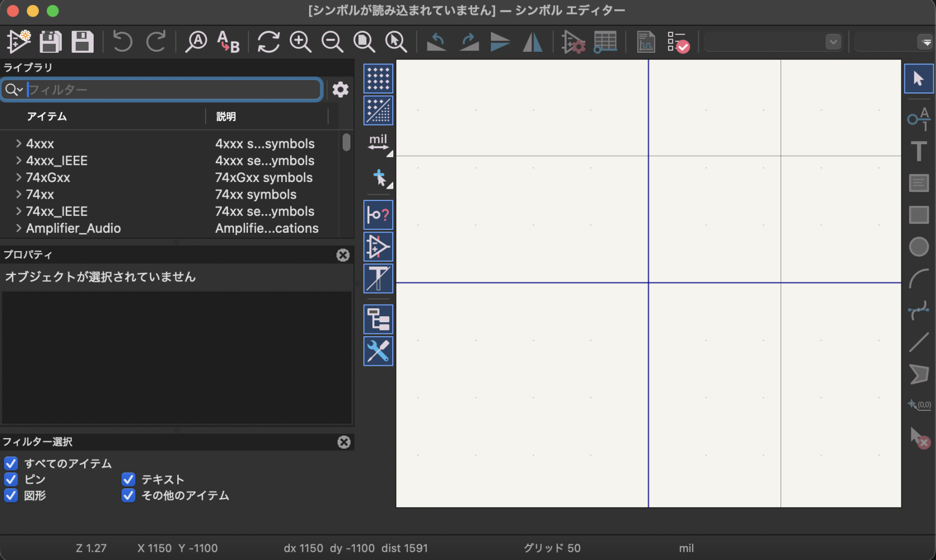Pick the polygon drawing tool

pyautogui.click(x=919, y=374)
